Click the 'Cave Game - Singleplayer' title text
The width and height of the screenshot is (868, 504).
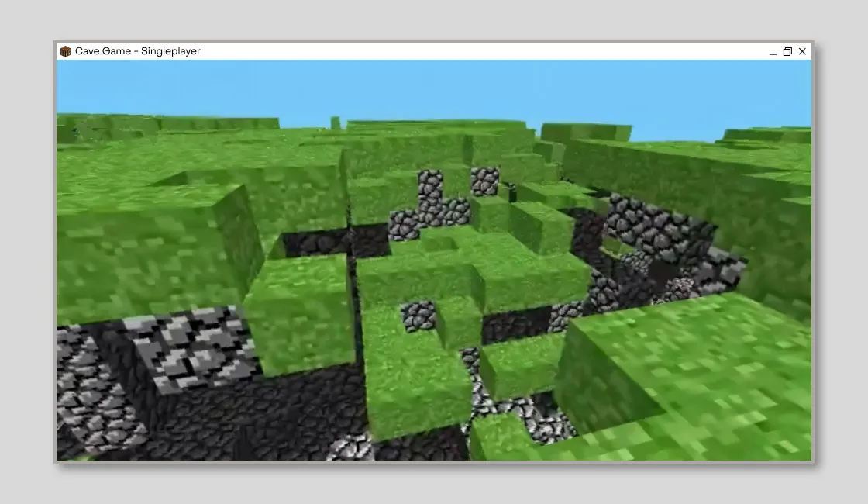tap(137, 51)
